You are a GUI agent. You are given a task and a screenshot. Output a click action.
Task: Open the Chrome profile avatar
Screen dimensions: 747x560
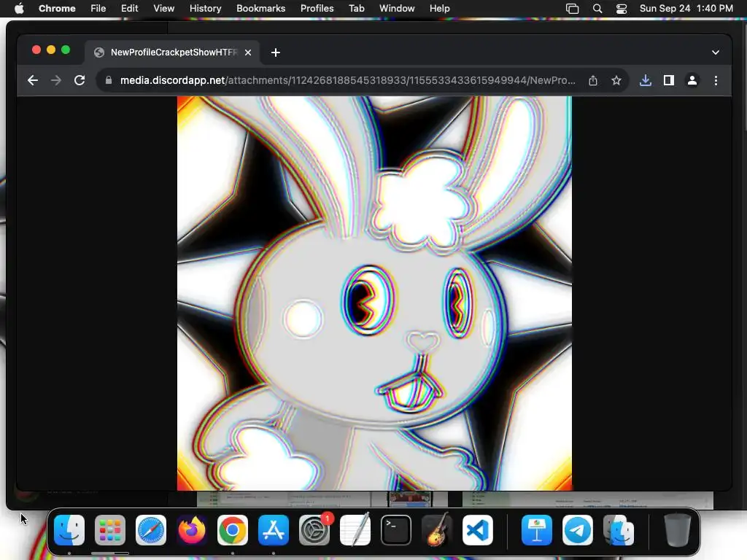click(x=692, y=80)
